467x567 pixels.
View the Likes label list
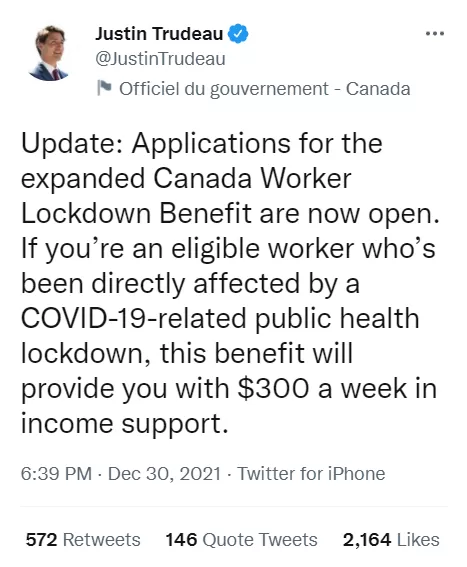[418, 540]
